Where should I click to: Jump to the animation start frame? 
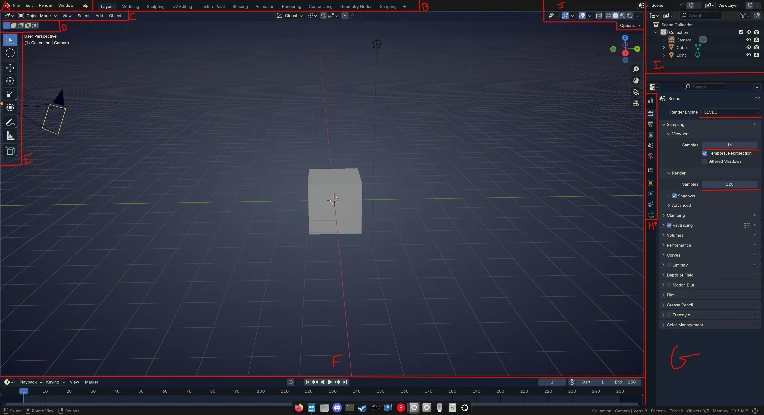[308, 382]
